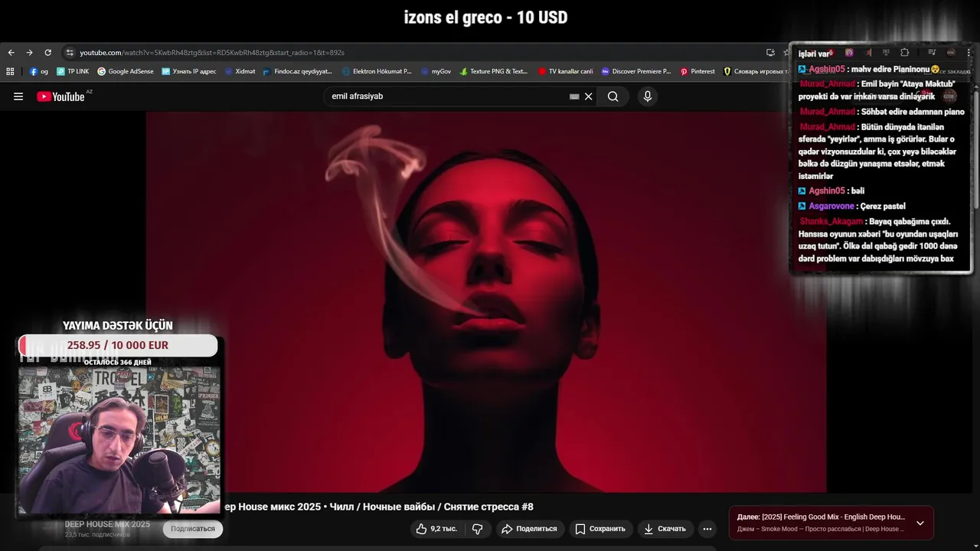Go back in the browser
Screen dimensions: 980x551
[x=11, y=53]
